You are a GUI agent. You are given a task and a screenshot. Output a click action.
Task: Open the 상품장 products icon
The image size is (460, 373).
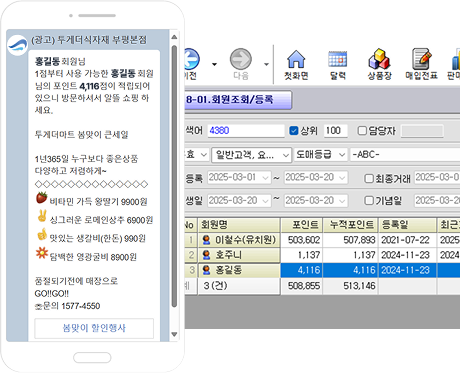click(379, 59)
